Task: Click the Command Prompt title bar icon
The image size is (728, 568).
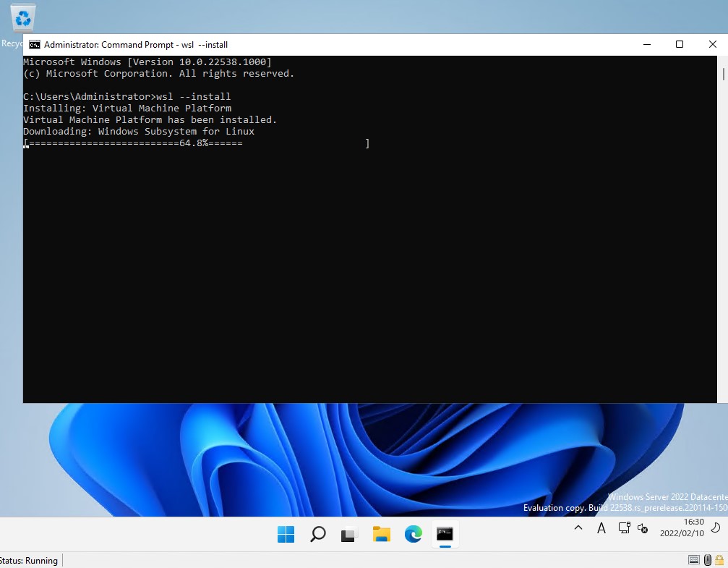Action: point(35,45)
